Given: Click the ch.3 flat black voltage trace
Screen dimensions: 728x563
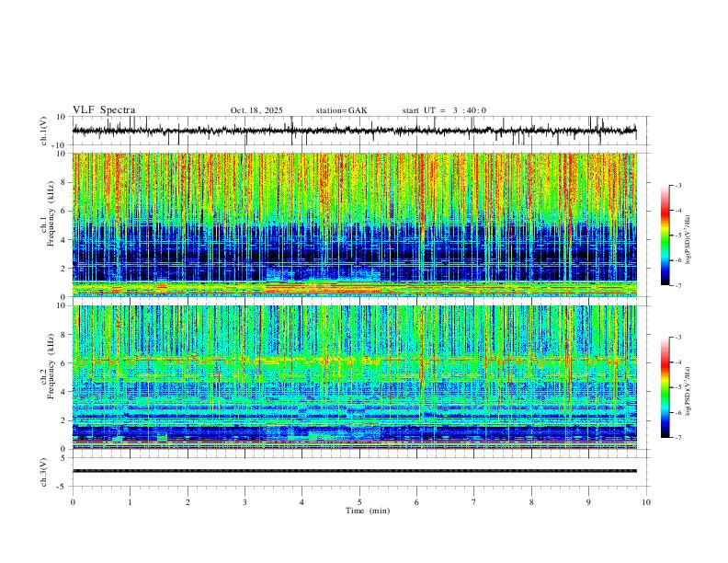Looking at the screenshot, I should pyautogui.click(x=354, y=471).
